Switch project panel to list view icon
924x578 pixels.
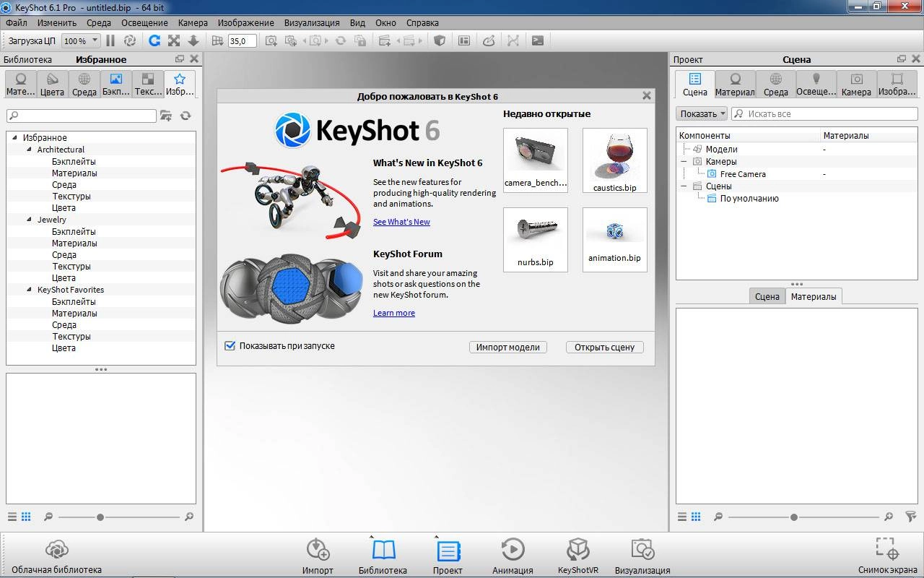click(681, 517)
